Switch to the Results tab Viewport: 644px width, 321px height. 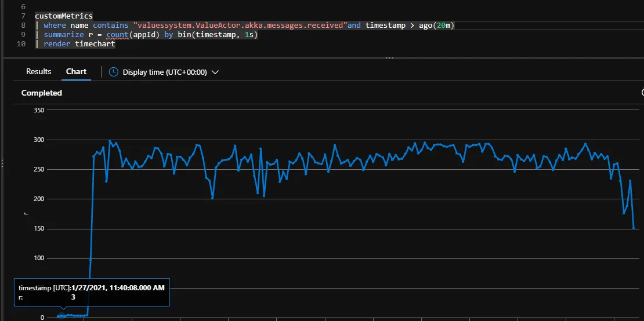(39, 72)
